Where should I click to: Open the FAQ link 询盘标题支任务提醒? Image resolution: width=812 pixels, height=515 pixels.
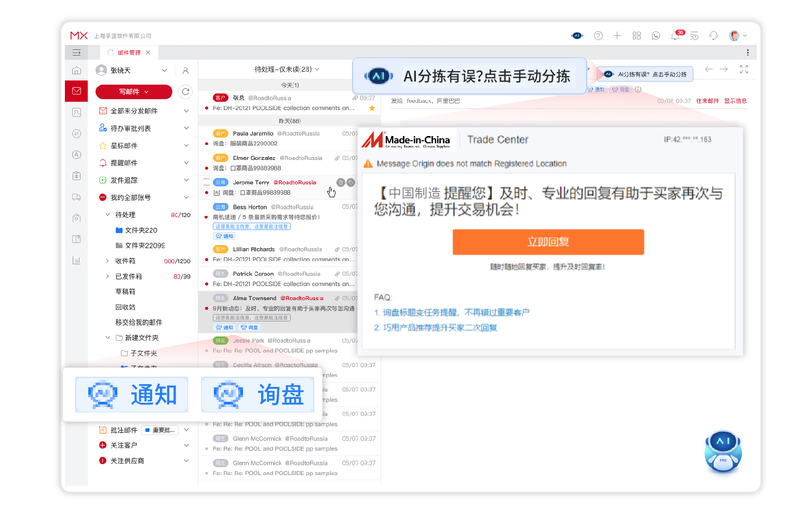[x=451, y=312]
